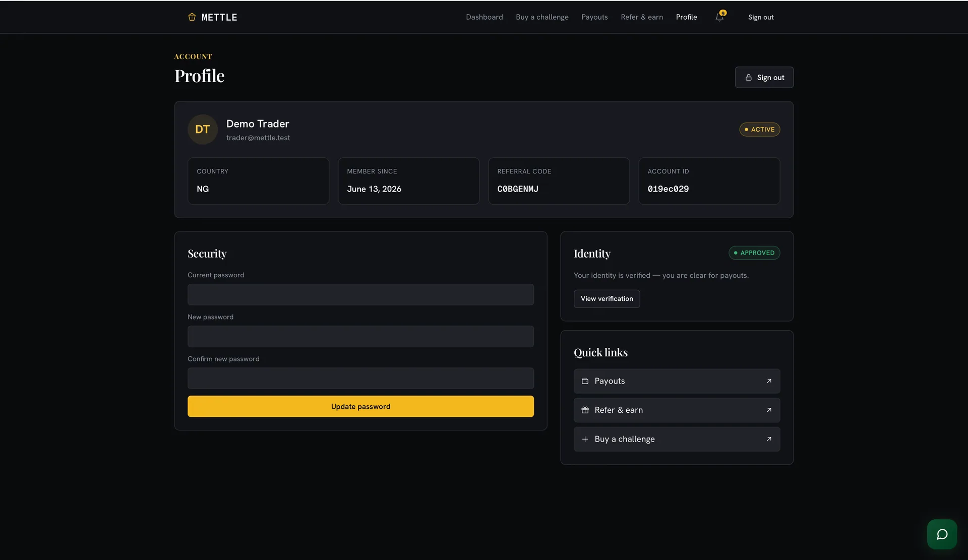Click the country value NG
Image resolution: width=968 pixels, height=560 pixels.
click(203, 189)
